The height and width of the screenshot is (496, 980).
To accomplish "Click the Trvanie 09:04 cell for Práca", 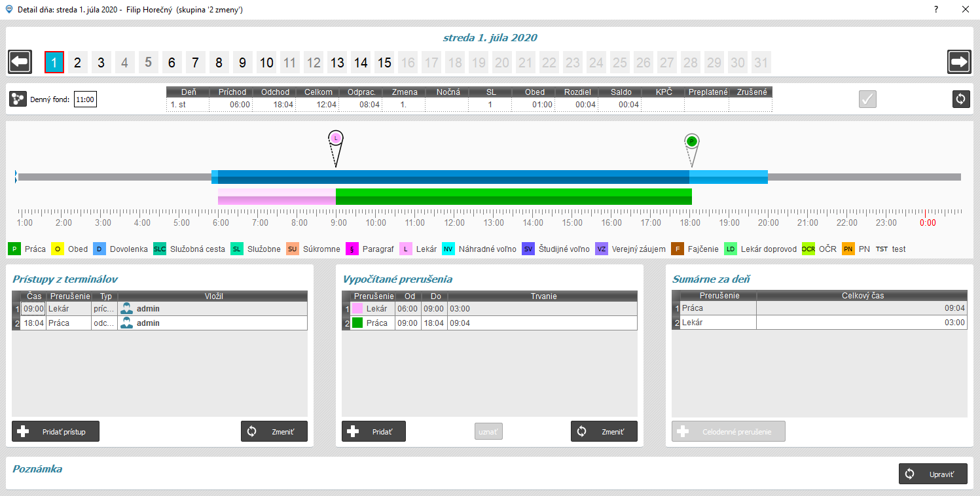I will point(543,323).
